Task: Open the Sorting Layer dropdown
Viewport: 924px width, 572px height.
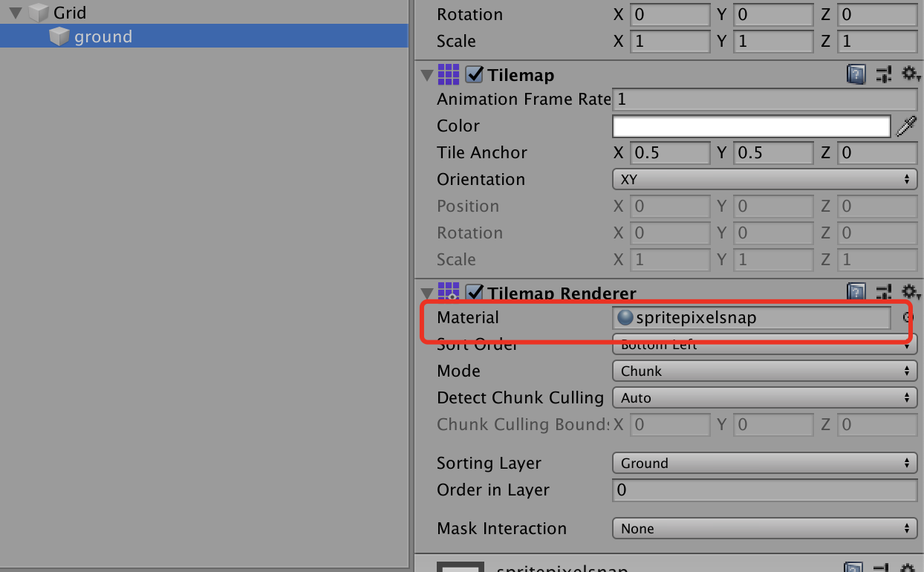Action: 764,463
